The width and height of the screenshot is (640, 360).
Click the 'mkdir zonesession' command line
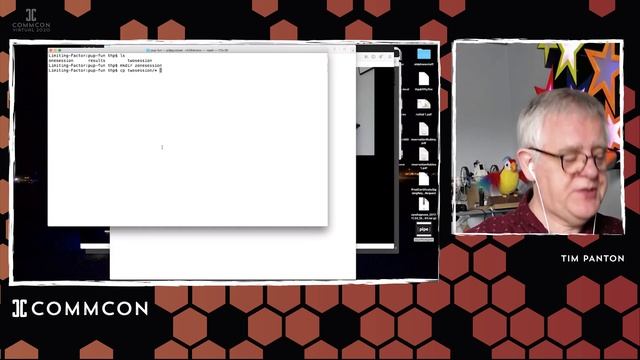coord(105,65)
